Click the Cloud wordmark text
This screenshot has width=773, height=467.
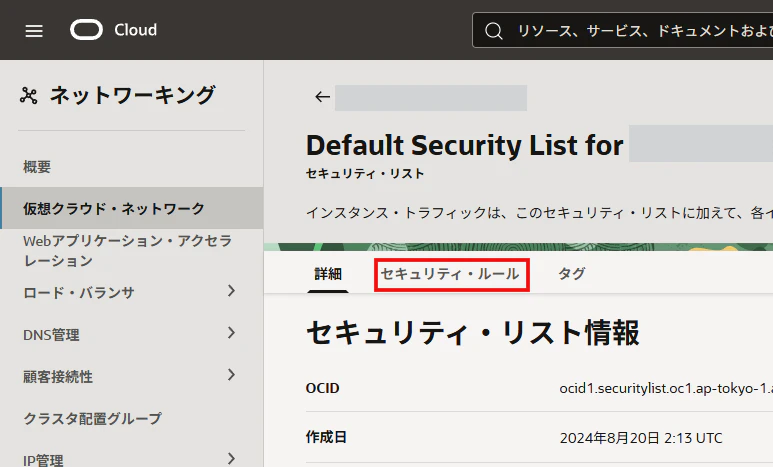136,30
